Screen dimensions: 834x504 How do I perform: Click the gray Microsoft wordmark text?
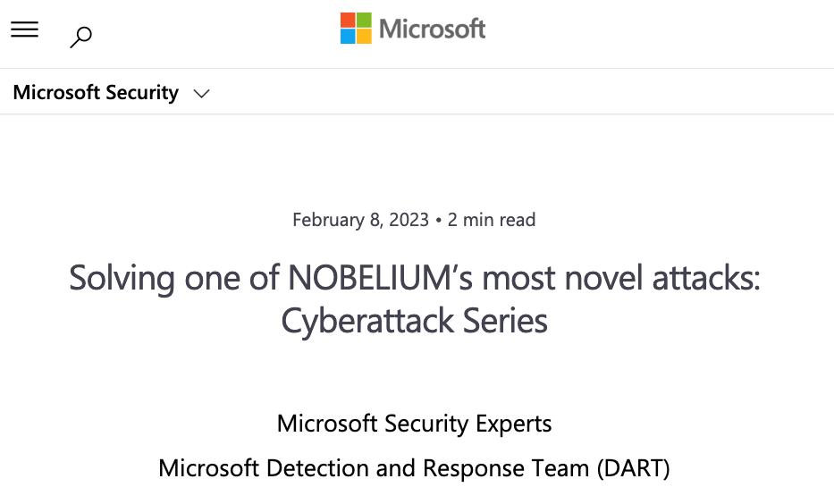[433, 29]
